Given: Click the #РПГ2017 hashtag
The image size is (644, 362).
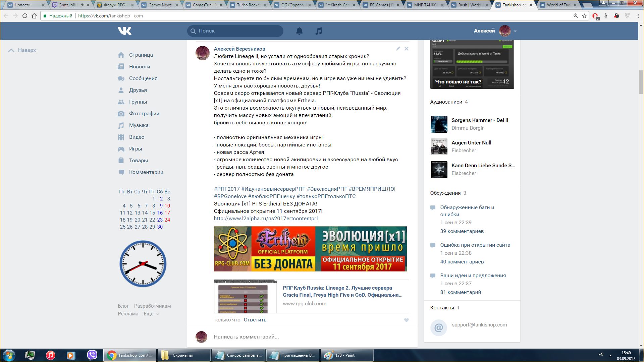Looking at the screenshot, I should tap(227, 189).
